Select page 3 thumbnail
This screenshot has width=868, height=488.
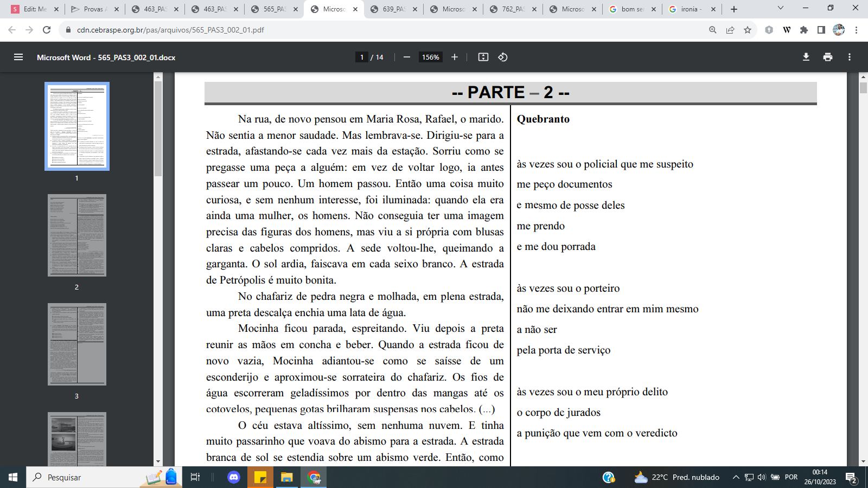tap(77, 344)
